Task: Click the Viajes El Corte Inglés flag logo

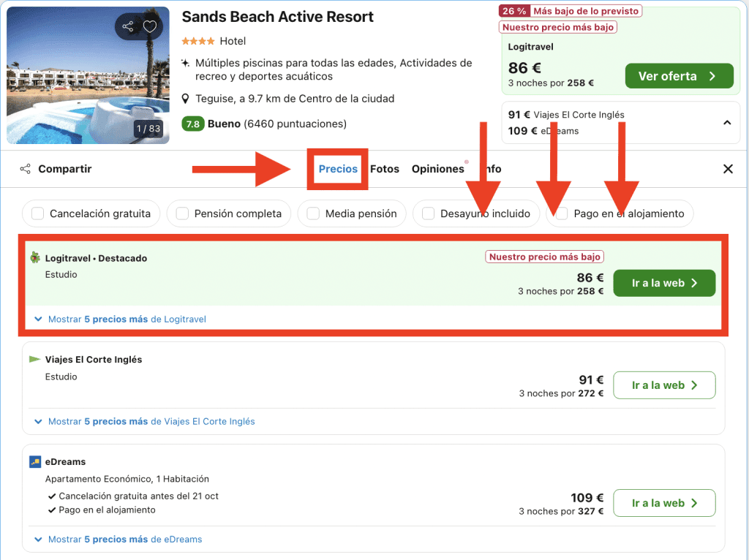Action: [34, 359]
